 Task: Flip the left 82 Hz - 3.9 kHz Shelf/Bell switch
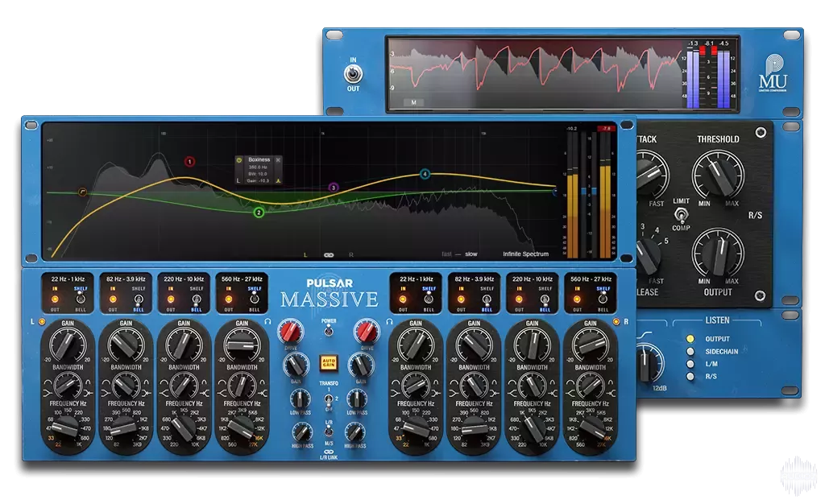pos(139,300)
